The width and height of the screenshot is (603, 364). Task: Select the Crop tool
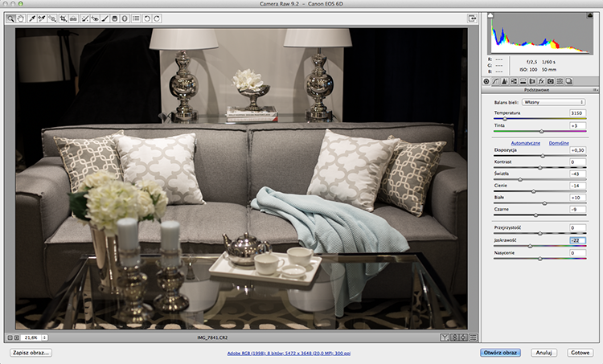pos(63,18)
